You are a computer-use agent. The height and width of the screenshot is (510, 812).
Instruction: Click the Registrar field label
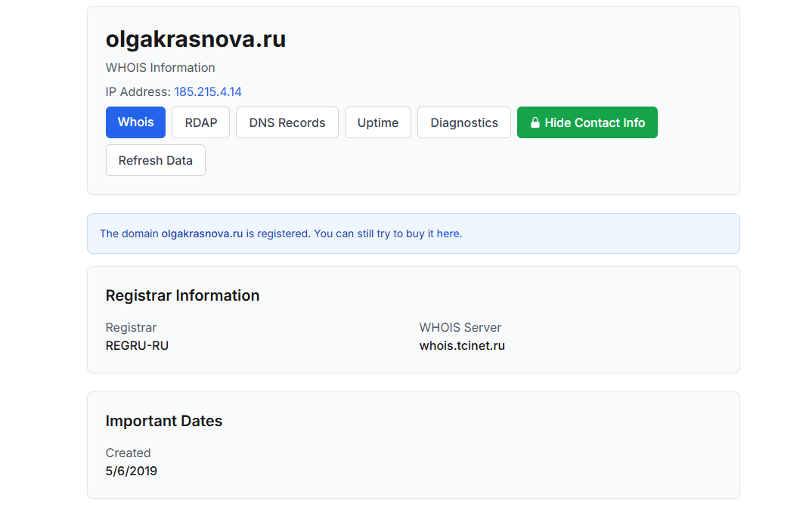click(x=131, y=327)
